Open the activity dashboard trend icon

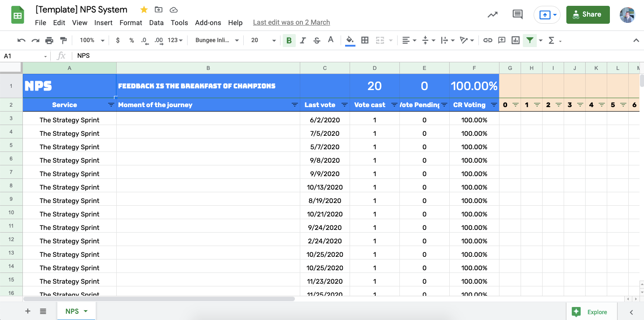pyautogui.click(x=492, y=14)
